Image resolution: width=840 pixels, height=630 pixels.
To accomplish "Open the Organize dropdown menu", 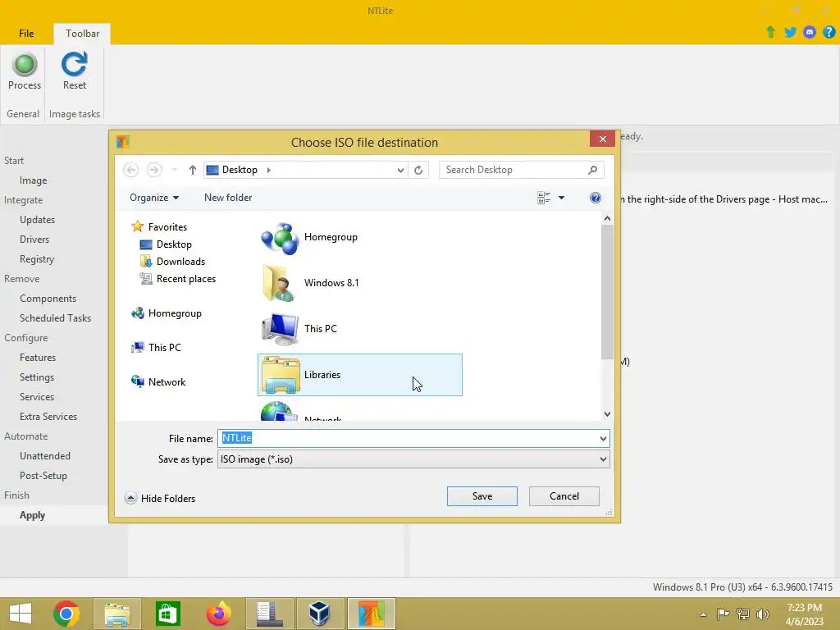I will tap(154, 198).
